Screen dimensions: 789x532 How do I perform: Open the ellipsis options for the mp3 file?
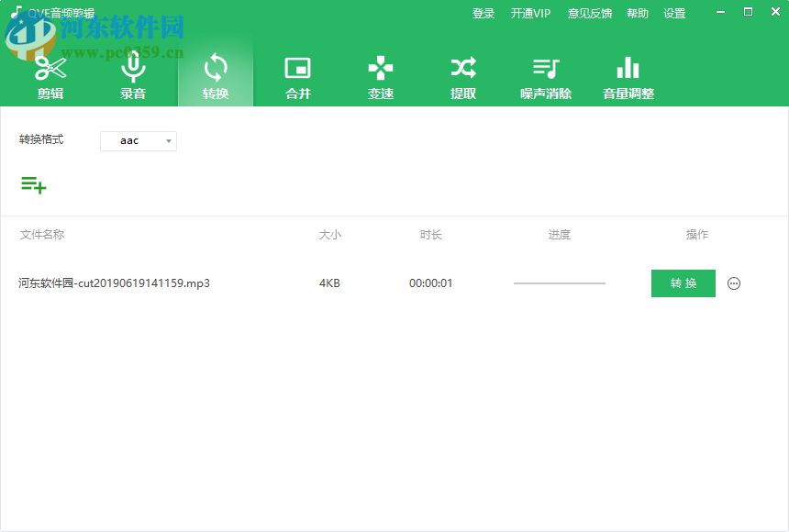click(x=734, y=283)
